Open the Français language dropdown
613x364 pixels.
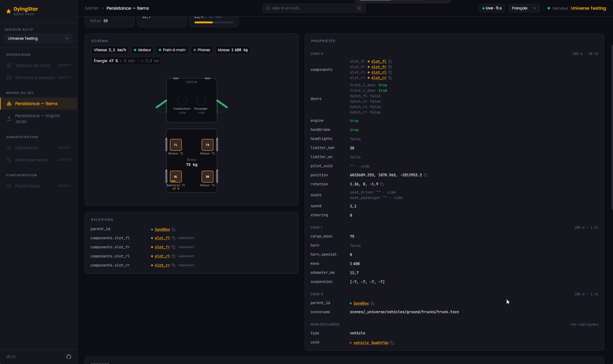tap(524, 8)
